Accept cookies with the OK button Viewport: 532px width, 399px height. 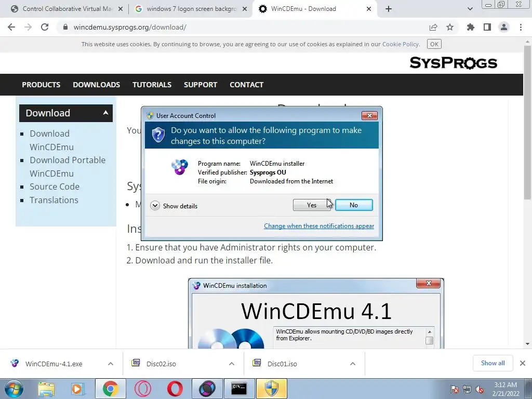pos(434,44)
